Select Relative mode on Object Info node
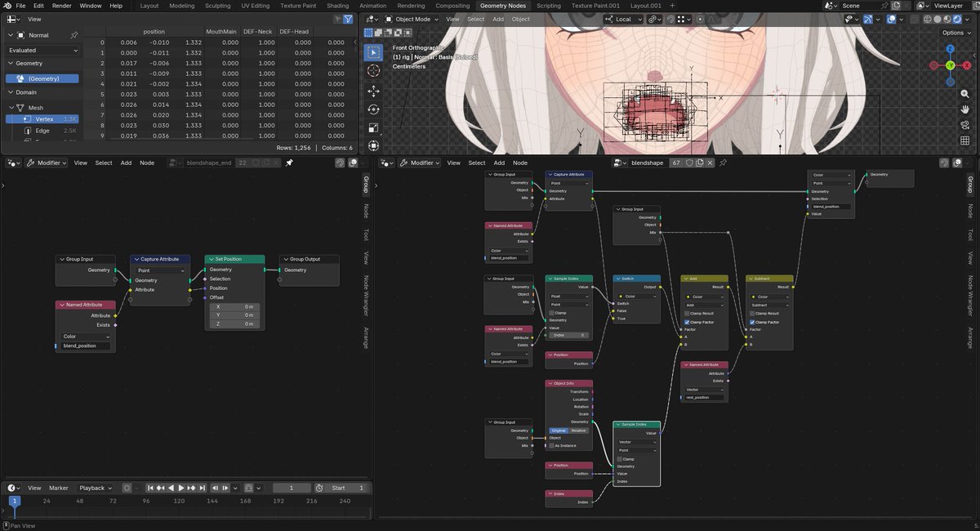Viewport: 980px width, 531px height. coord(579,431)
